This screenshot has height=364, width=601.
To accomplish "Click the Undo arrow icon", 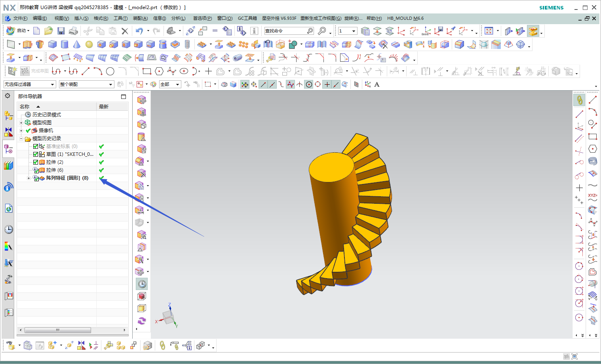I will pos(139,31).
